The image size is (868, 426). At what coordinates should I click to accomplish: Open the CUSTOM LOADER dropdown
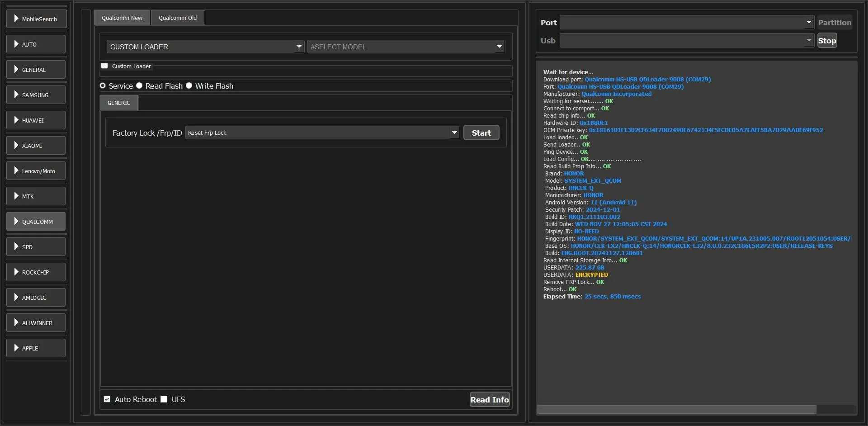click(x=205, y=47)
